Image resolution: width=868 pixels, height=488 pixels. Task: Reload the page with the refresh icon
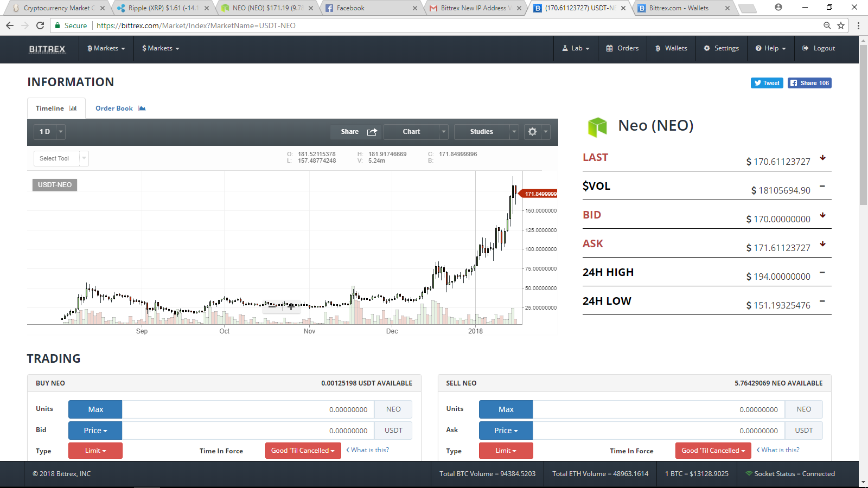(40, 25)
